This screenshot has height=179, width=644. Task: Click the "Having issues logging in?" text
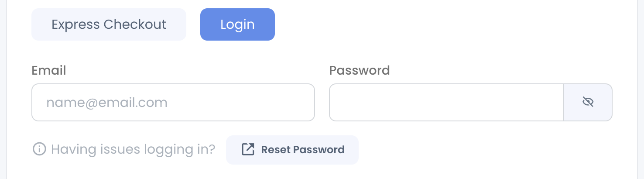(133, 150)
